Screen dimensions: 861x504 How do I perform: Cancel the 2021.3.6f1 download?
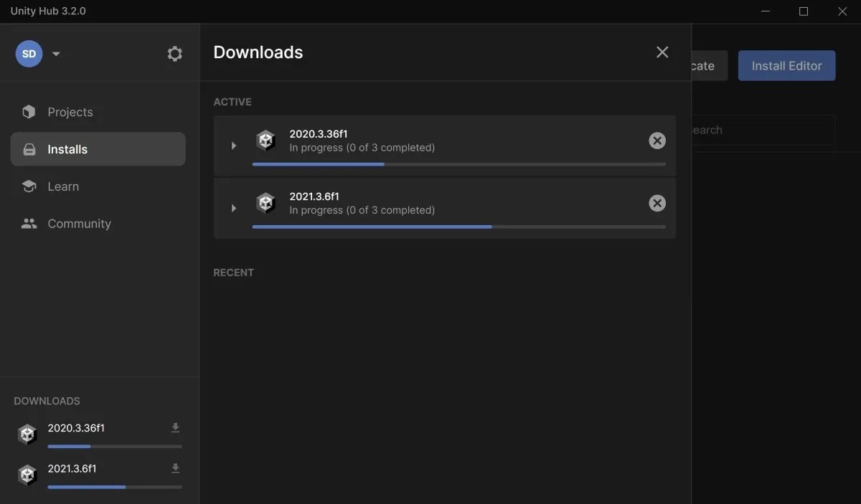(657, 203)
